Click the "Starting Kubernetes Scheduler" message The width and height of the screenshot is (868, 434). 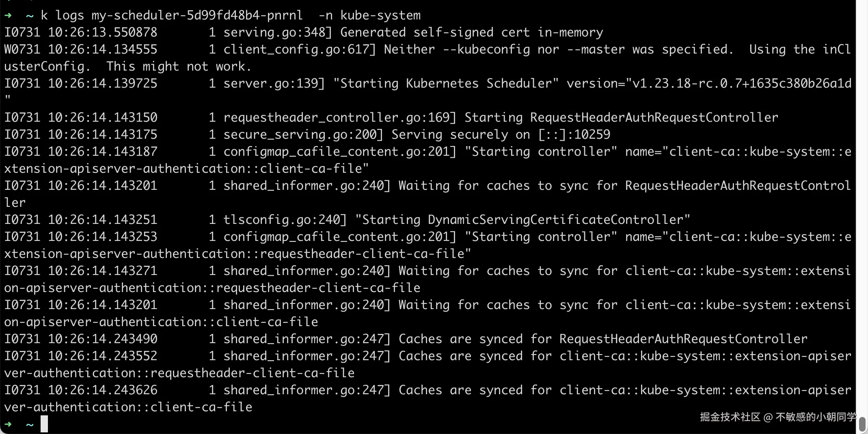pyautogui.click(x=446, y=84)
